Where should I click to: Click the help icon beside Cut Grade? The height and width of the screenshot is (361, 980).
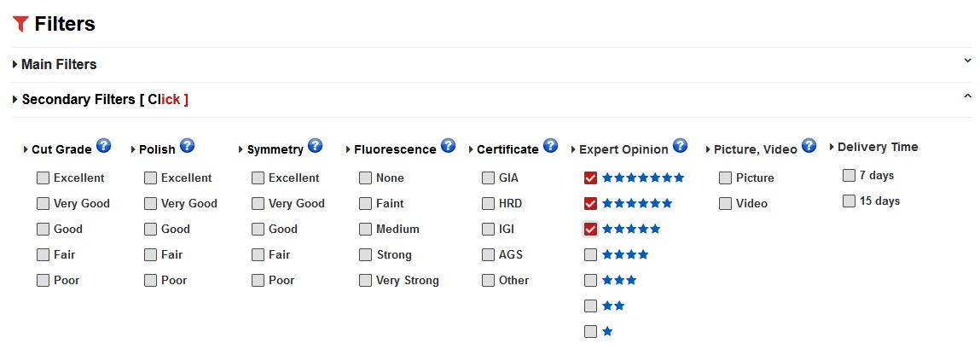(104, 146)
